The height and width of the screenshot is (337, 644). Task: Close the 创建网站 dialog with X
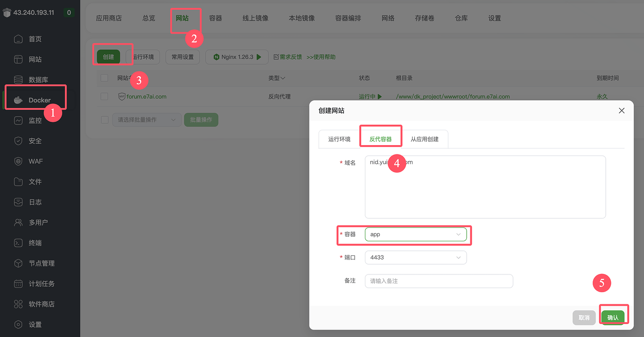coord(622,111)
